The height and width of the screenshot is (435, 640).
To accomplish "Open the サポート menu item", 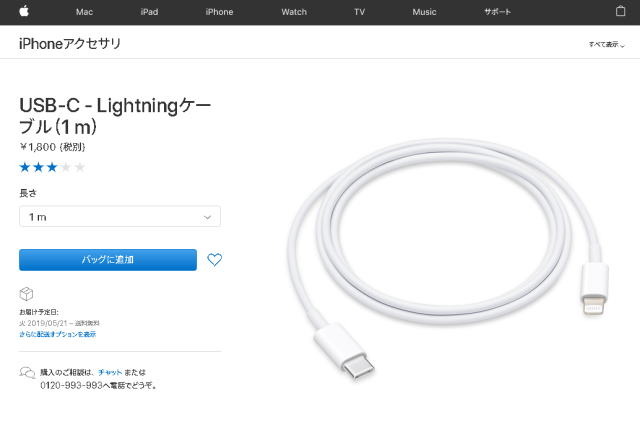I will point(497,12).
